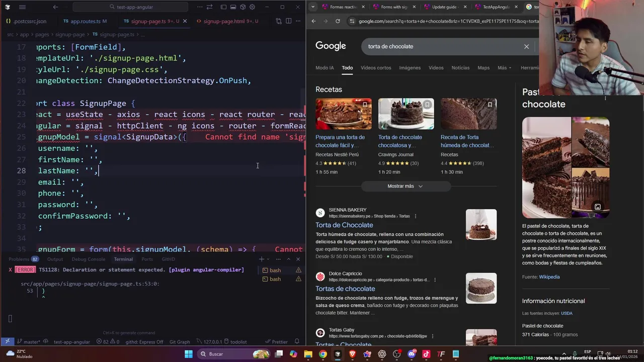Go back in the Chrome browser

click(x=313, y=21)
